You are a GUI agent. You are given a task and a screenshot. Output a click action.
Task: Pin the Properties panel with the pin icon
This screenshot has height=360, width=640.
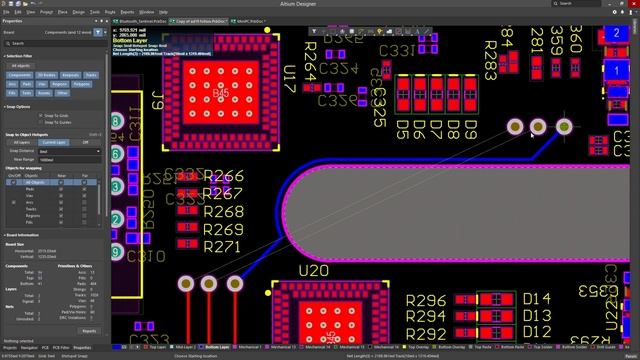click(x=101, y=21)
